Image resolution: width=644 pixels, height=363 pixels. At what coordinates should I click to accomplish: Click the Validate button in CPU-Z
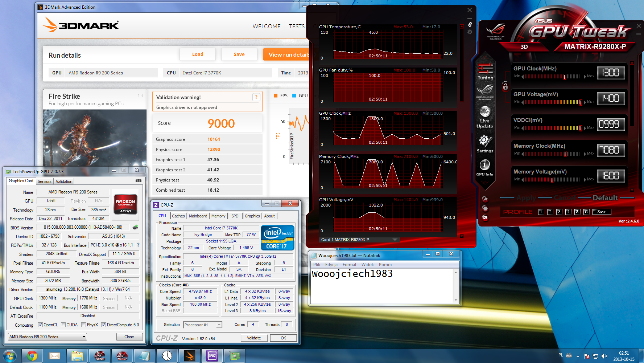254,338
